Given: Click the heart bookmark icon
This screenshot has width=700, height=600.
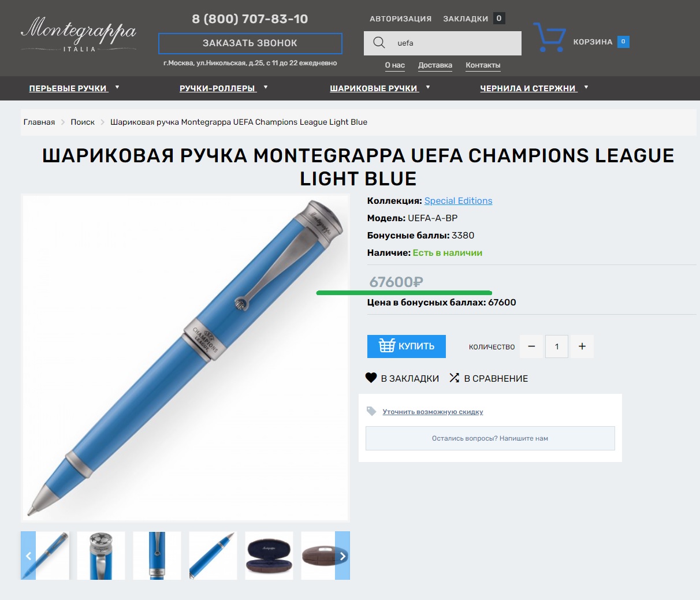Looking at the screenshot, I should point(371,378).
